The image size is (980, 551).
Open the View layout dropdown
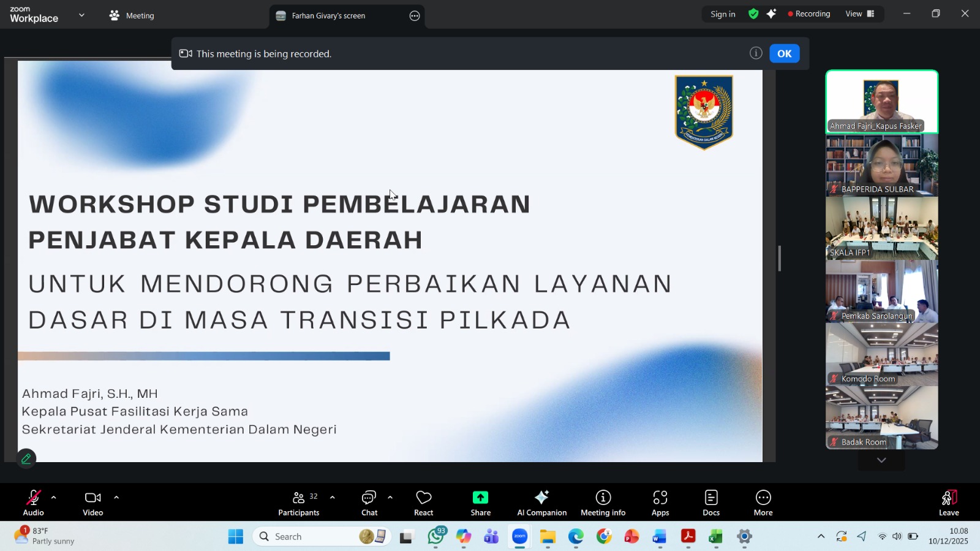(x=860, y=13)
